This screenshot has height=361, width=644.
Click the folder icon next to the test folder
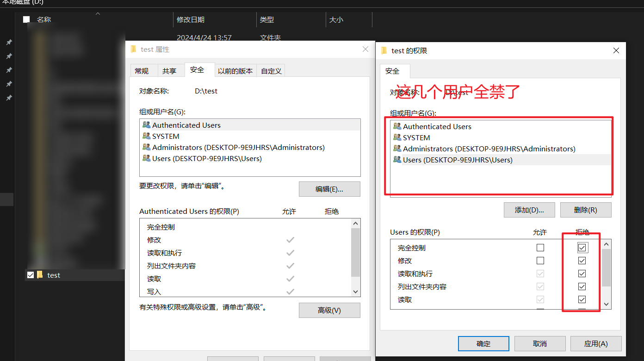[x=40, y=275]
